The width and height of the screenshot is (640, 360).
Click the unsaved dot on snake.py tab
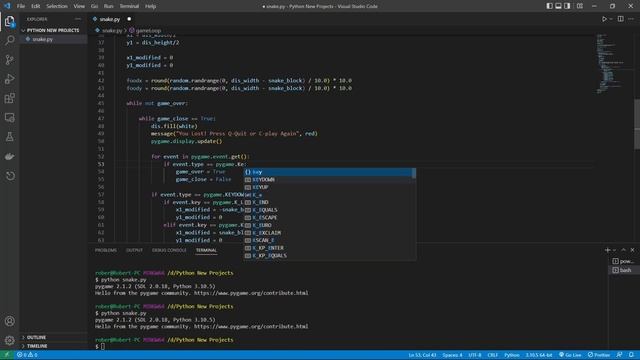pyautogui.click(x=129, y=19)
